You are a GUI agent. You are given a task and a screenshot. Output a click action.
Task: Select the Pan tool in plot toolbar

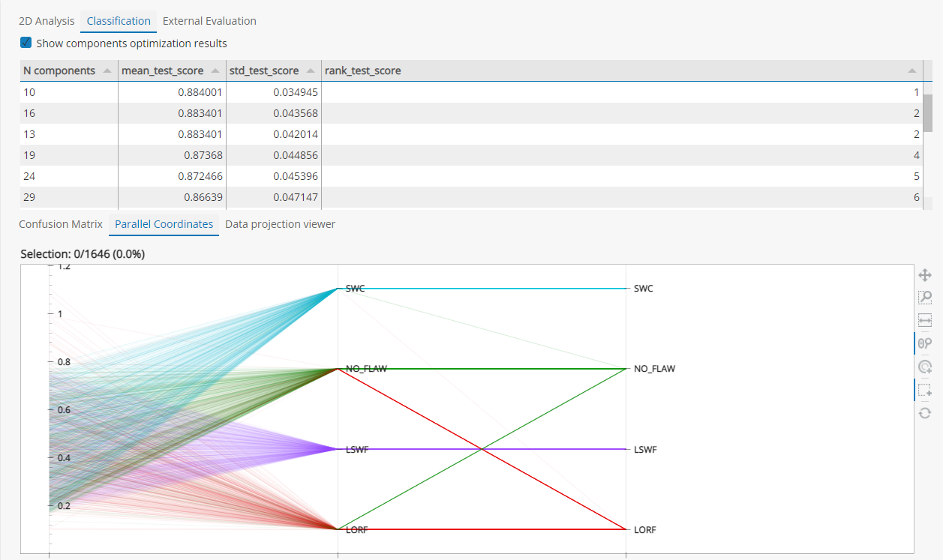pos(925,276)
